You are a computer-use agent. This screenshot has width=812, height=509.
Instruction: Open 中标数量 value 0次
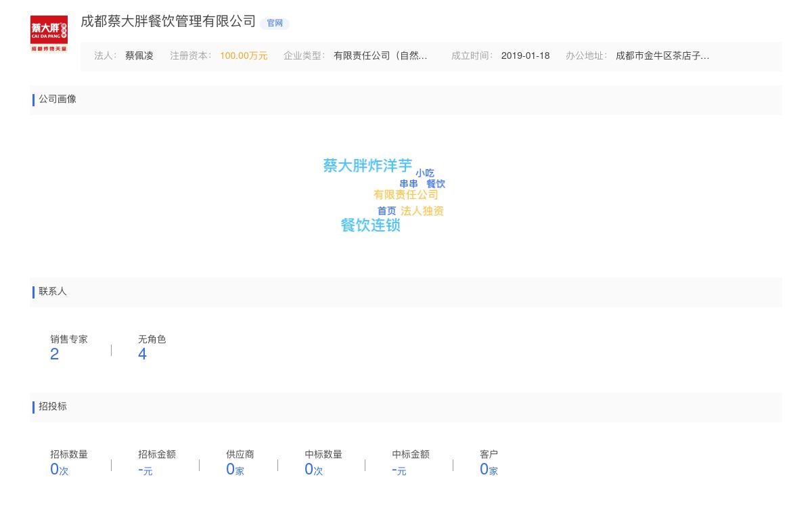click(x=314, y=470)
